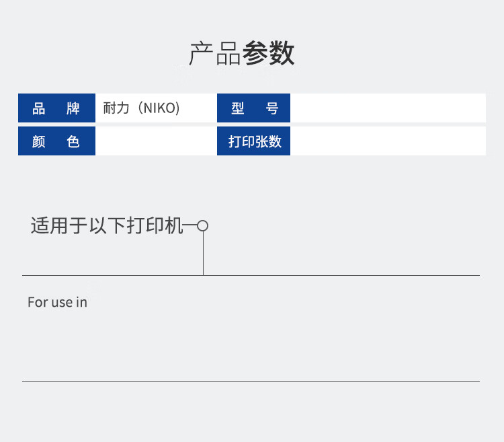Image resolution: width=504 pixels, height=442 pixels.
Task: Select the Chinese brand name 耐力
Action: (116, 108)
